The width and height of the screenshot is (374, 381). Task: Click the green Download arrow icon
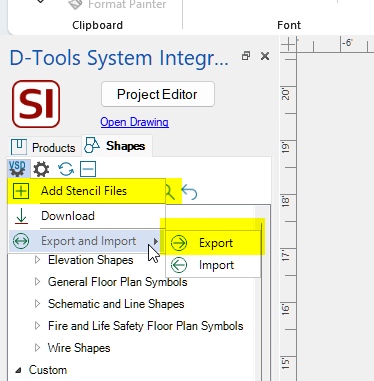pos(22,216)
